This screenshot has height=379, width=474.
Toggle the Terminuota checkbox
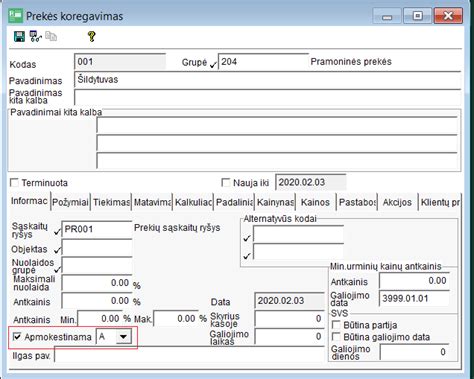(x=14, y=183)
